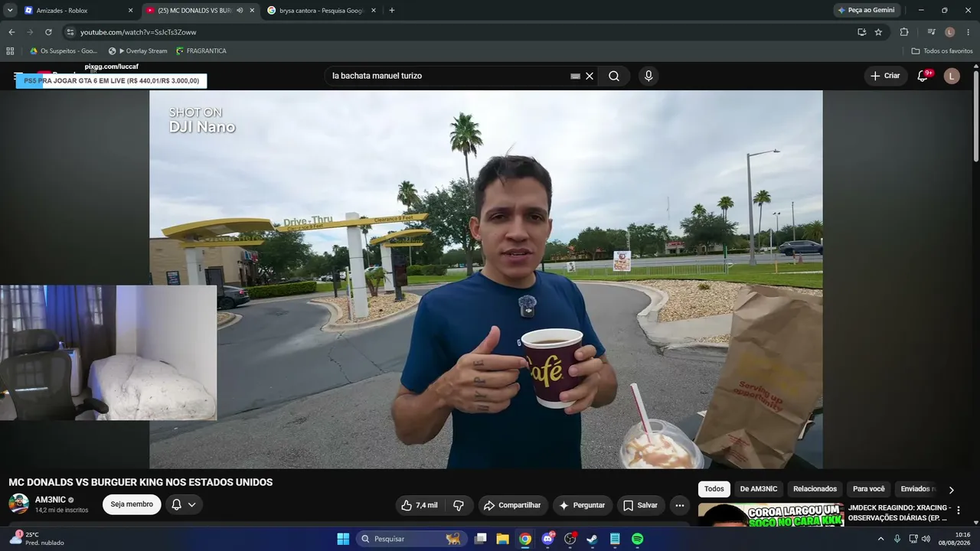980x551 pixels.
Task: Open the virtual keyboard in search box
Action: pos(576,77)
